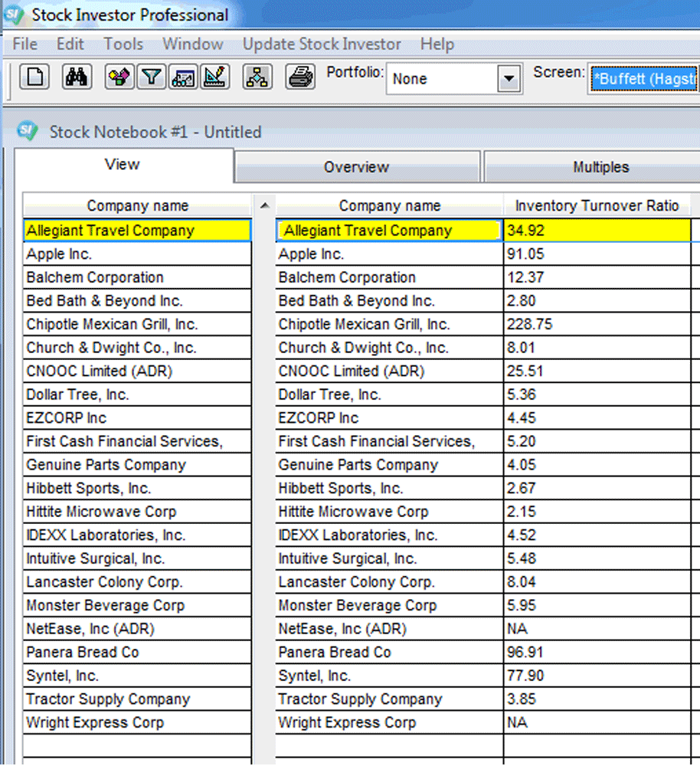Select Hibbett Sports, Inc. in left list
The image size is (700, 766).
[137, 489]
